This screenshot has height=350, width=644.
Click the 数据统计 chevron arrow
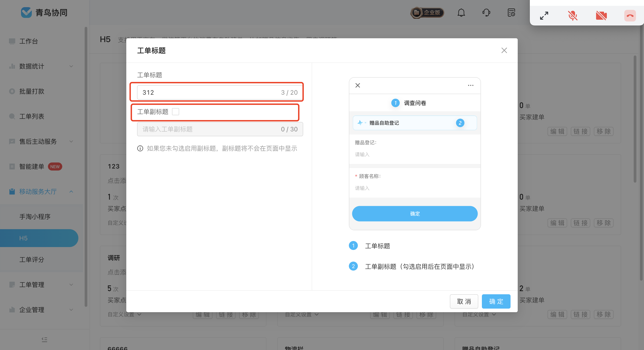pyautogui.click(x=71, y=66)
